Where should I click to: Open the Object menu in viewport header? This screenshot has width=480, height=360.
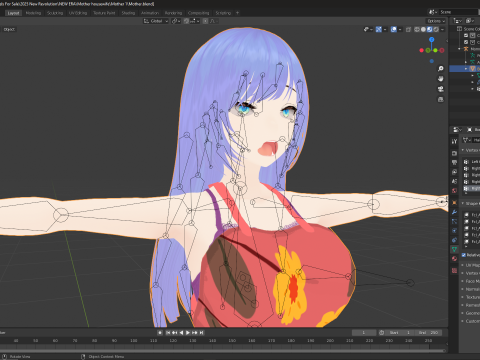click(9, 30)
